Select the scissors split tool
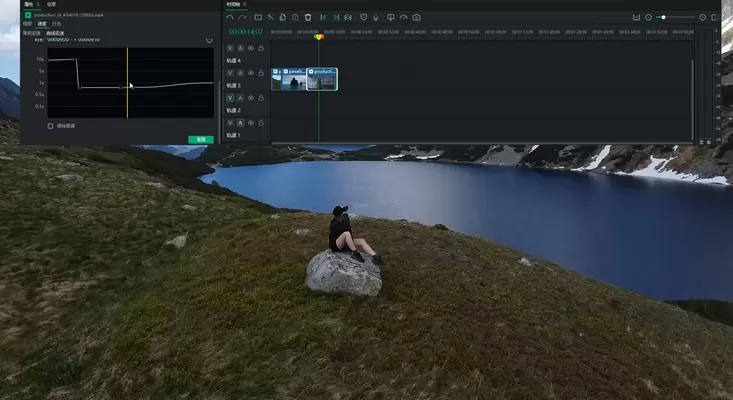733x400 pixels. 271,17
